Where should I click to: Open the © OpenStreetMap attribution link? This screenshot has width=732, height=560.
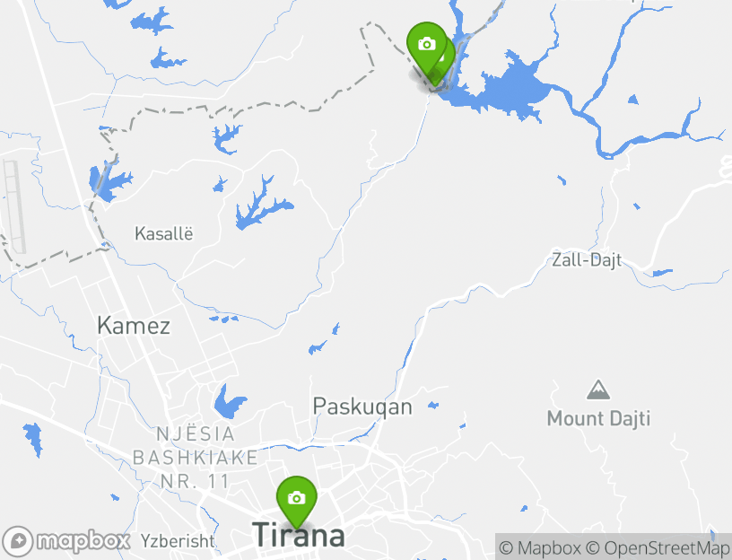[658, 547]
